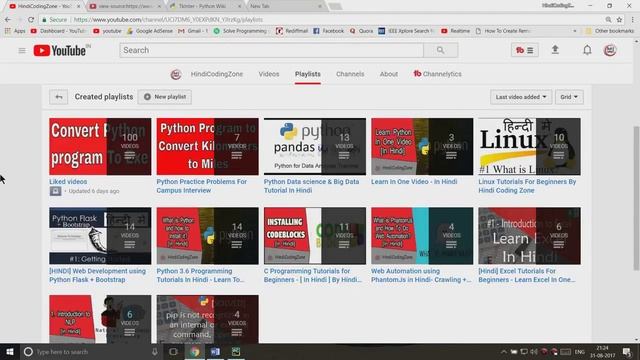
Task: Click the NLP introduction playlist thumbnail
Action: click(100, 319)
